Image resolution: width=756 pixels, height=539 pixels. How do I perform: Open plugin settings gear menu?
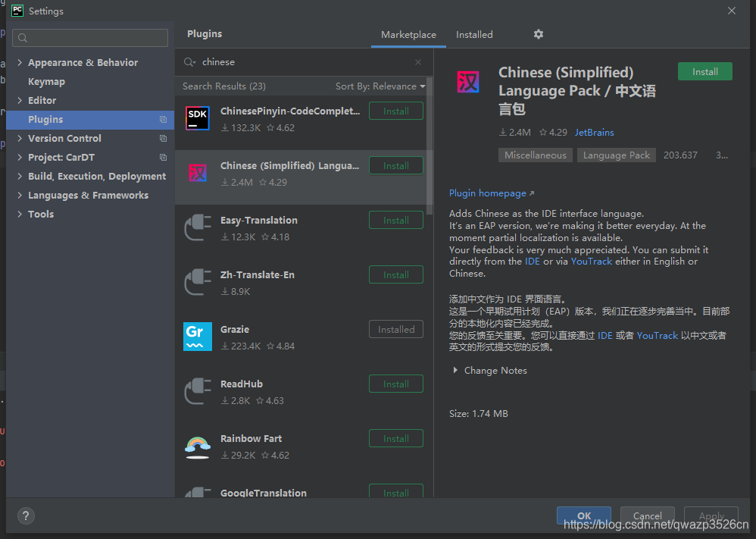tap(538, 34)
